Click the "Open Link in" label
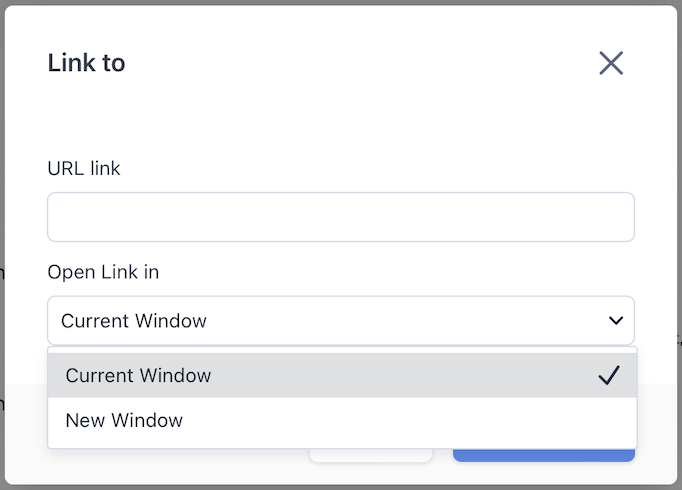This screenshot has height=490, width=682. click(x=103, y=272)
